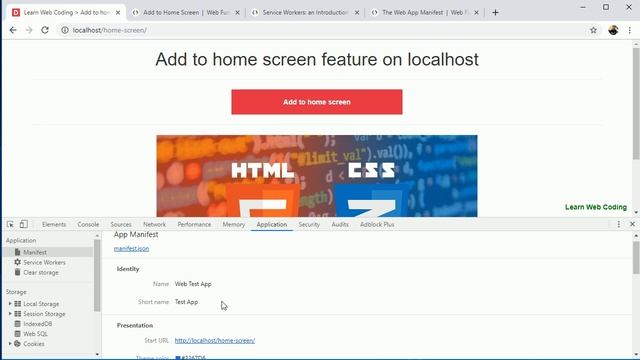640x360 pixels.
Task: Bookmark this page with the star icon
Action: pos(593,30)
